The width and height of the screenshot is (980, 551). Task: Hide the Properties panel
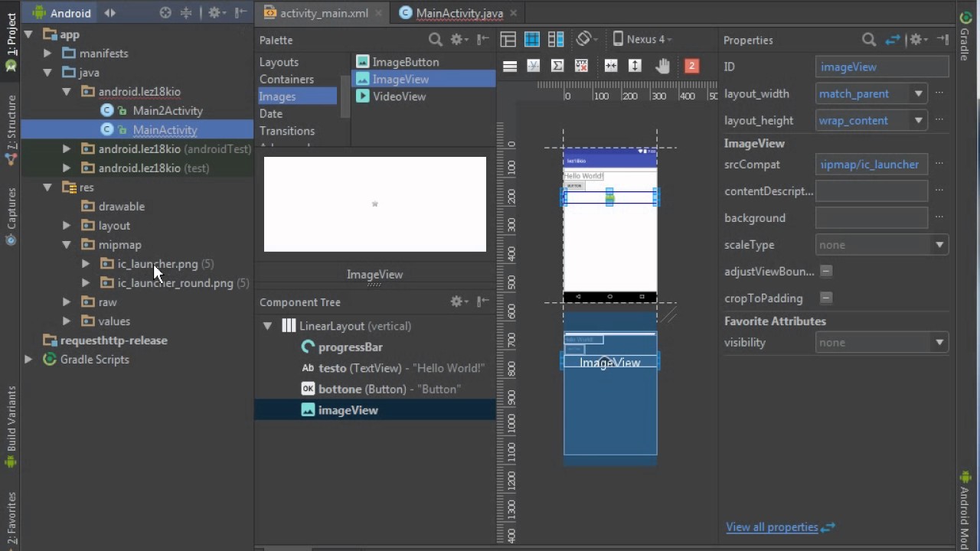pos(942,40)
